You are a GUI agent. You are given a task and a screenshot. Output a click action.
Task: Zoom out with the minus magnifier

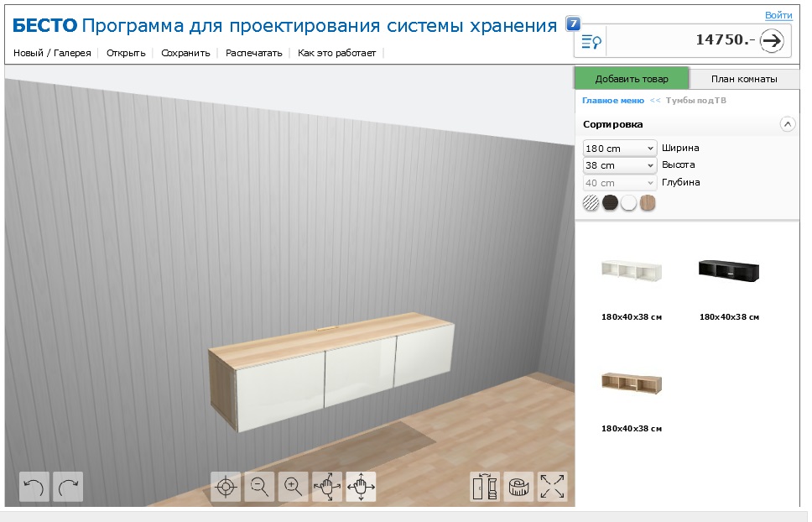259,486
